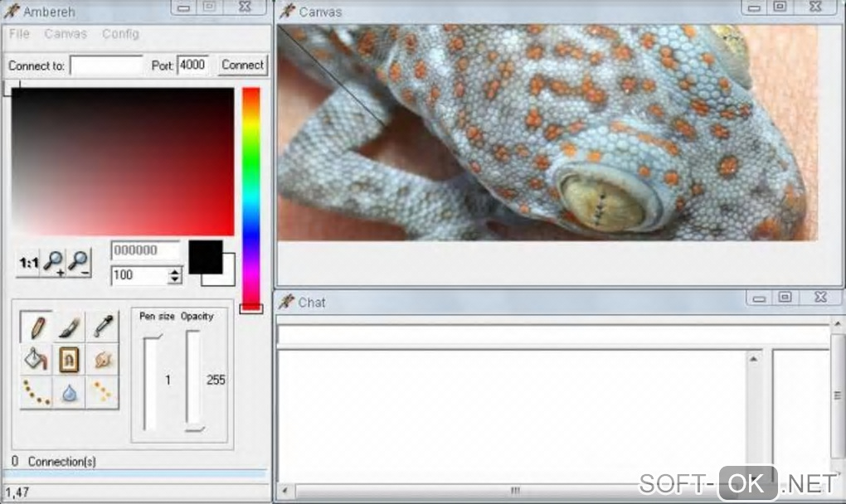The image size is (846, 504).
Task: Open the Config menu
Action: point(120,34)
